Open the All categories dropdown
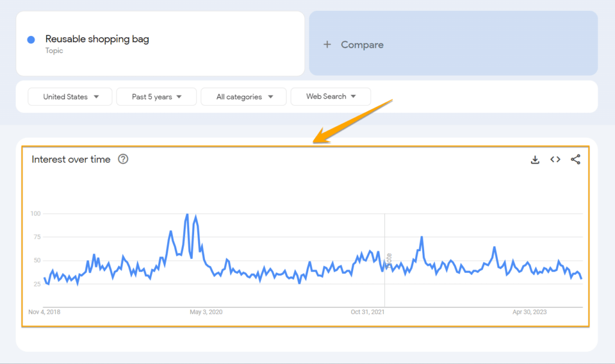This screenshot has width=615, height=364. click(x=244, y=97)
